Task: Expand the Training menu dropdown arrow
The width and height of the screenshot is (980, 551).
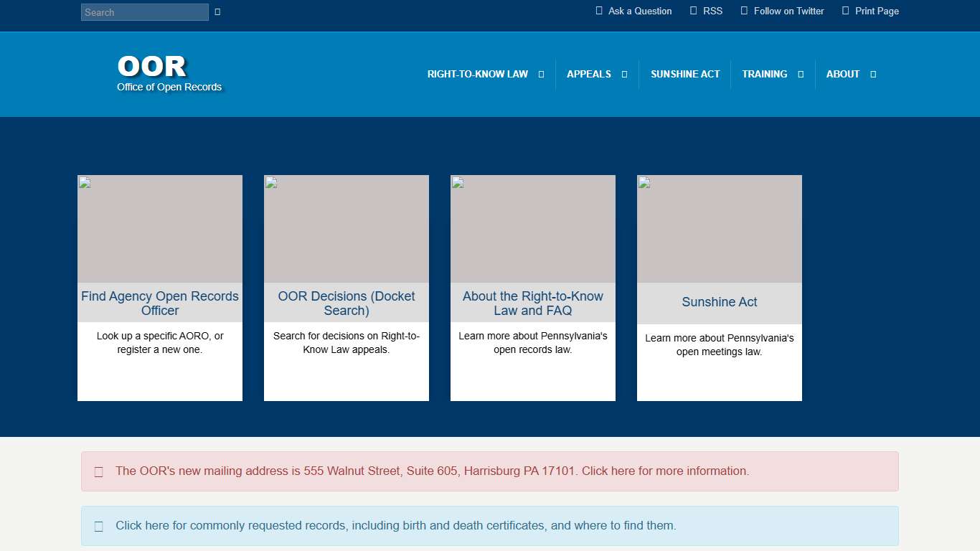Action: point(801,75)
